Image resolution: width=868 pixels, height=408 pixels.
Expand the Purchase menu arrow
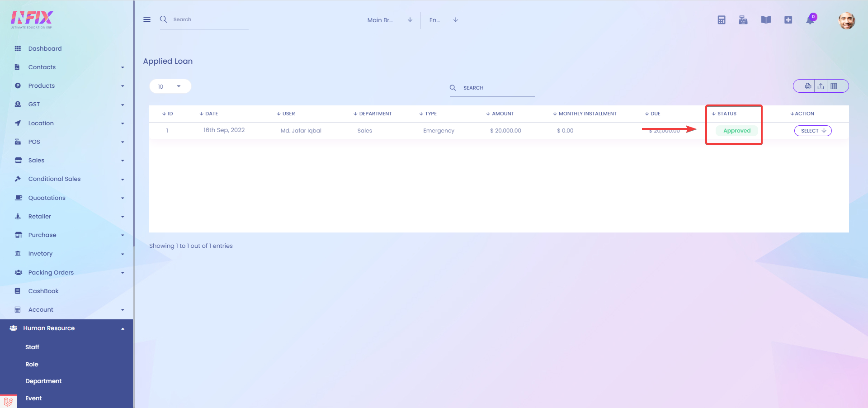tap(123, 235)
